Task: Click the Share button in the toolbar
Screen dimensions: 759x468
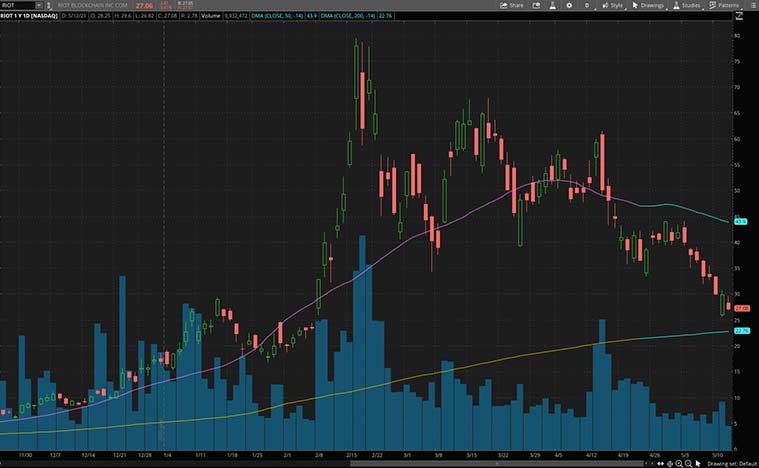Action: (513, 5)
